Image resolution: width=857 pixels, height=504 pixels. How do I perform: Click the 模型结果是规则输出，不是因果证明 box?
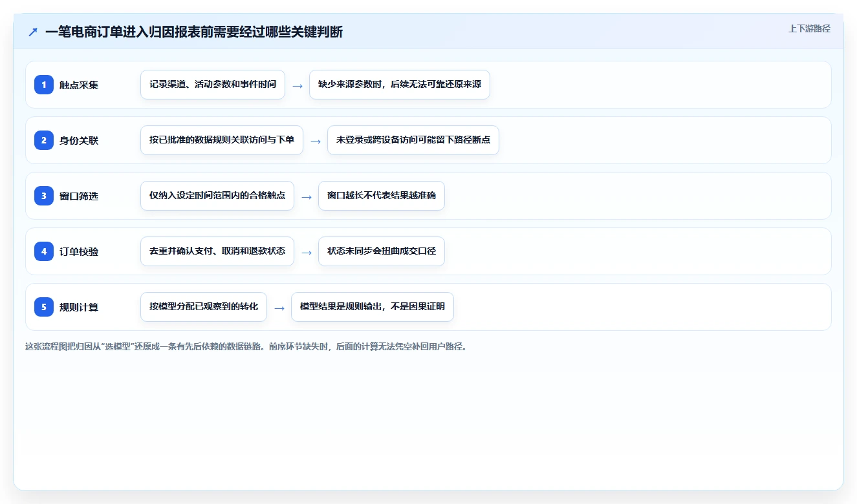[373, 307]
